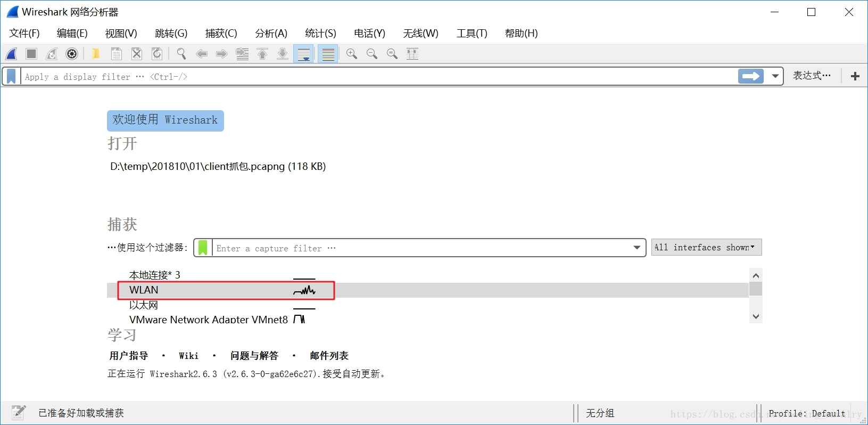The image size is (868, 425).
Task: Maximize the Wireshark window
Action: 812,12
